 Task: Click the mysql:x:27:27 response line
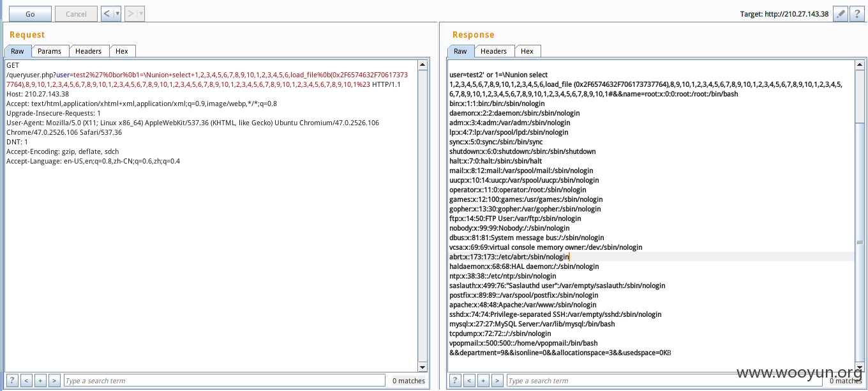[532, 324]
